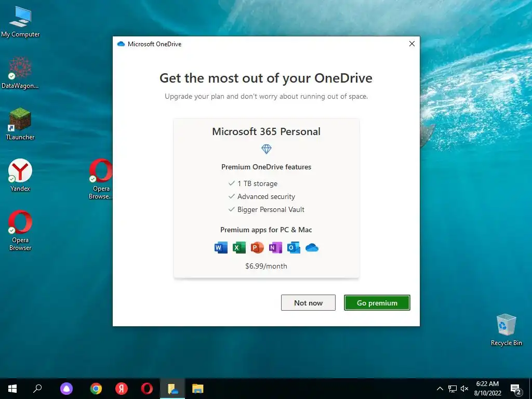
Task: Click the Outlook app icon
Action: pyautogui.click(x=294, y=248)
